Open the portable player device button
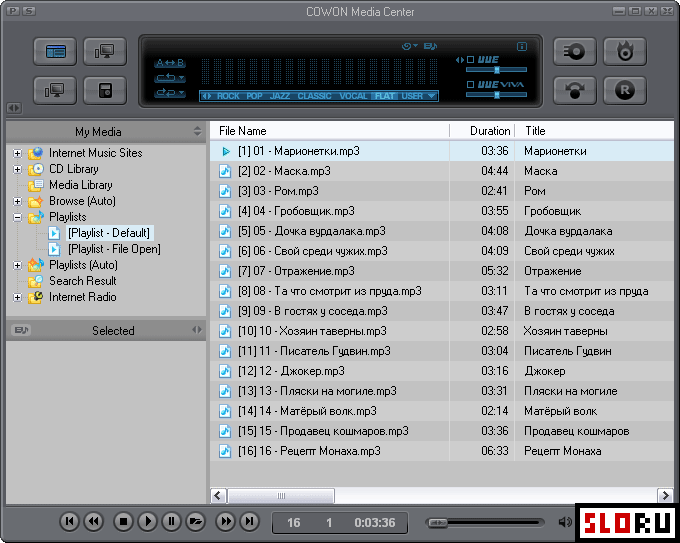The image size is (680, 543). pos(105,91)
